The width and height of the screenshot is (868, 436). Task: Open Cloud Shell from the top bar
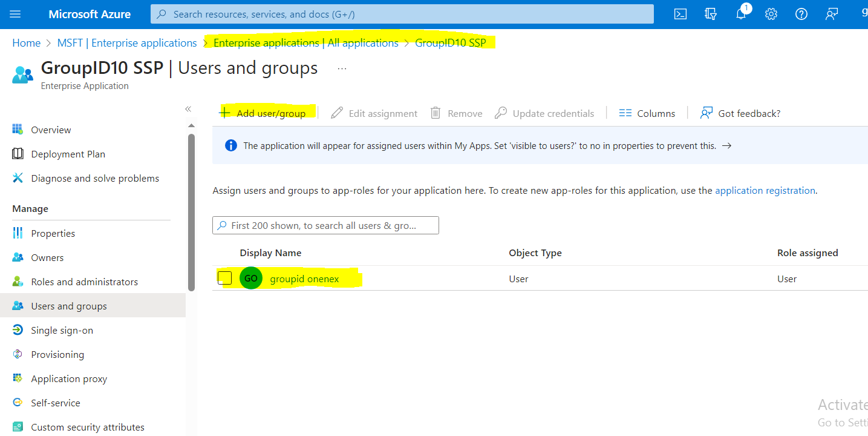(680, 13)
